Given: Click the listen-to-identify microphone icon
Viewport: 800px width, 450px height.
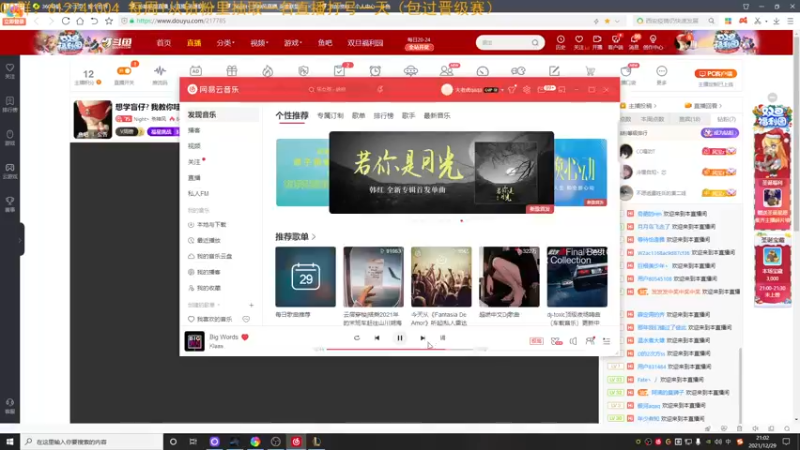Looking at the screenshot, I should coord(380,89).
